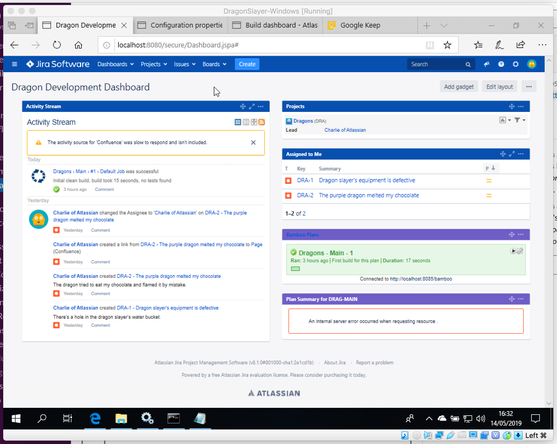The width and height of the screenshot is (557, 444).
Task: Show hidden system tray icons
Action: pyautogui.click(x=429, y=419)
